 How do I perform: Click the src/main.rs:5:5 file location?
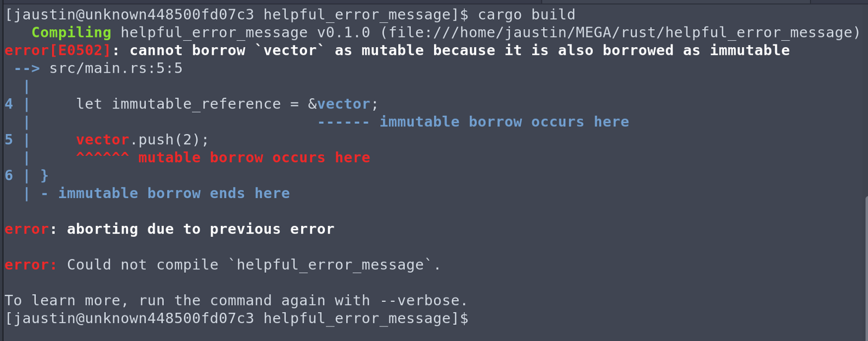pyautogui.click(x=116, y=68)
